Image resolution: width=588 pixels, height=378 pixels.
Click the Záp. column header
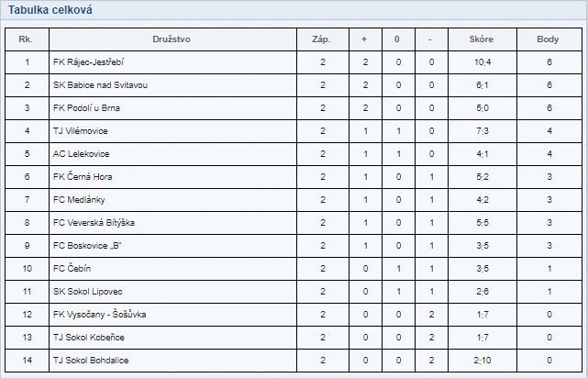click(x=321, y=39)
